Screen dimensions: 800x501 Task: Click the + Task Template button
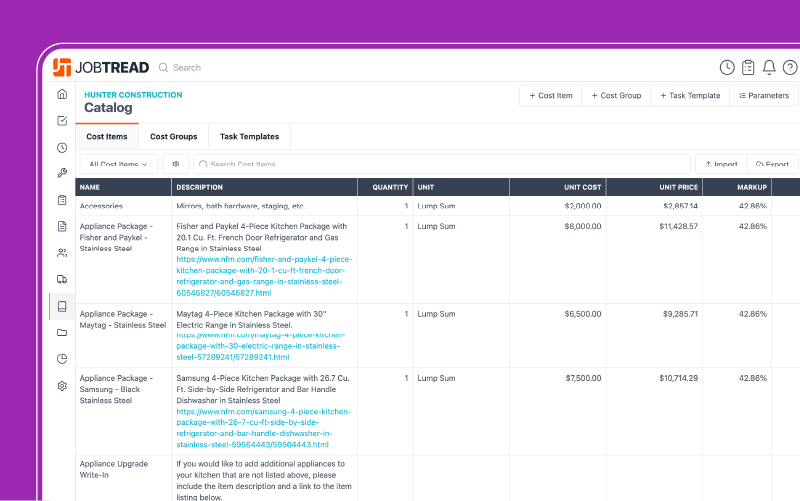pyautogui.click(x=690, y=95)
